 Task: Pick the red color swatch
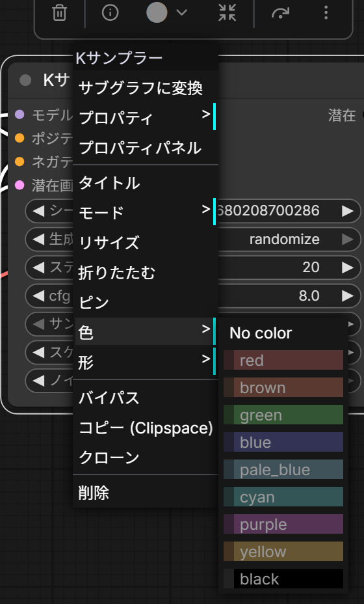[283, 360]
